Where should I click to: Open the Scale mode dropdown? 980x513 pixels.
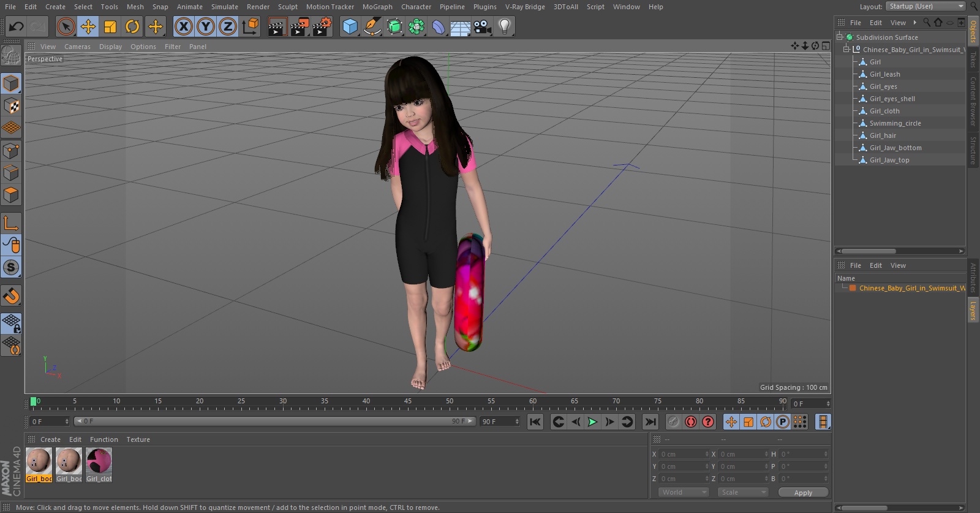(x=743, y=492)
